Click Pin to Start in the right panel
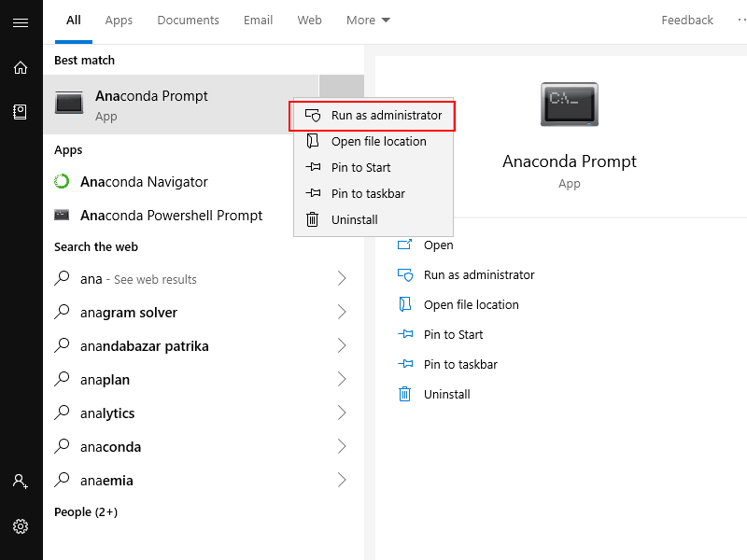 pyautogui.click(x=453, y=335)
